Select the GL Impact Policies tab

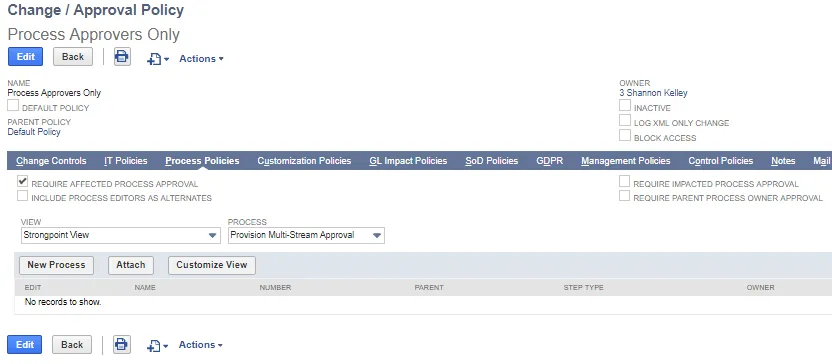408,161
